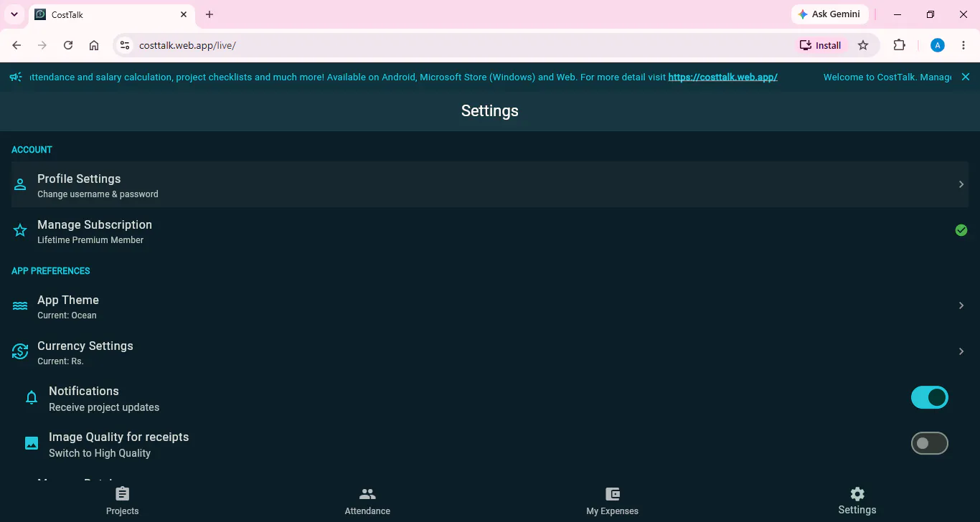Click the Image Quality picture icon
This screenshot has width=980, height=522.
tap(32, 443)
